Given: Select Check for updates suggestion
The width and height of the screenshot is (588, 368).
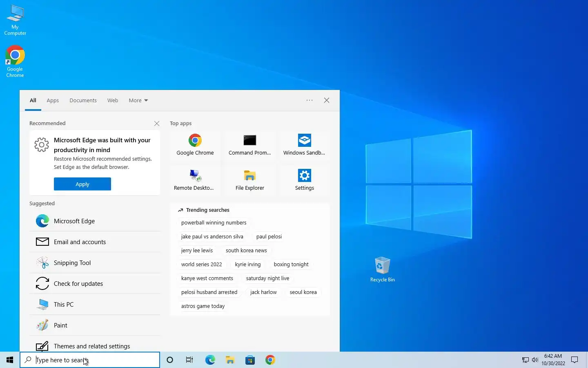Looking at the screenshot, I should click(95, 283).
